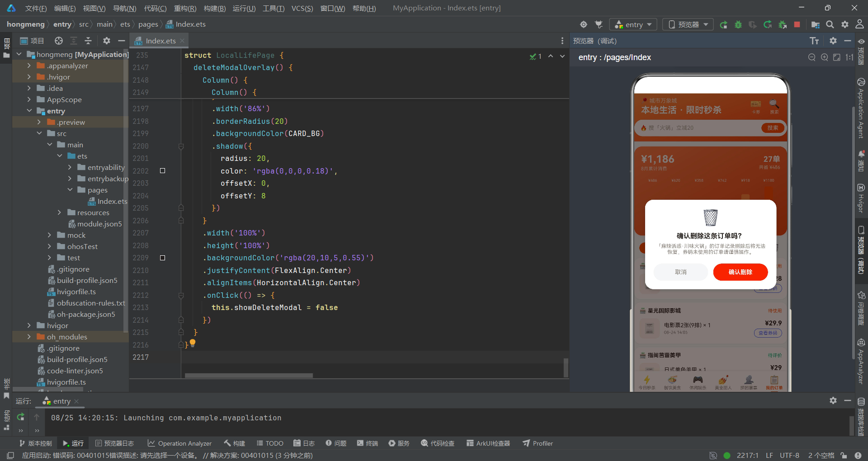Expand the entryability folder

pos(70,167)
